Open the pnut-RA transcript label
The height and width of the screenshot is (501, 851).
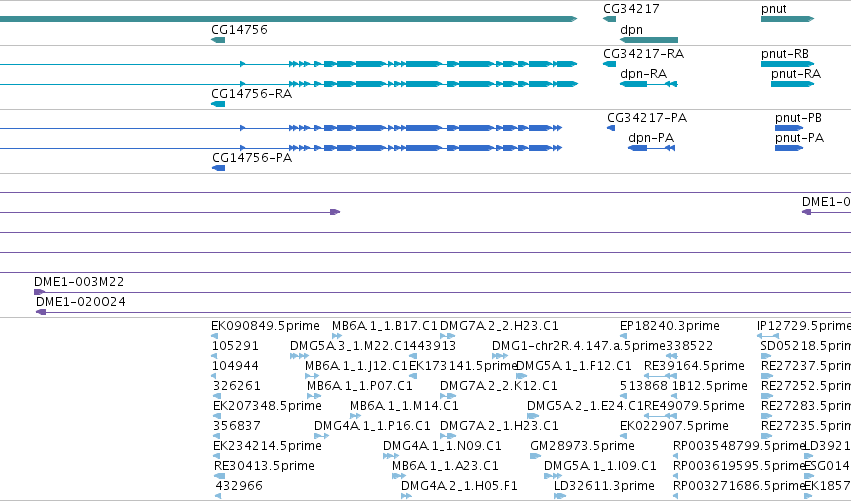(x=796, y=74)
